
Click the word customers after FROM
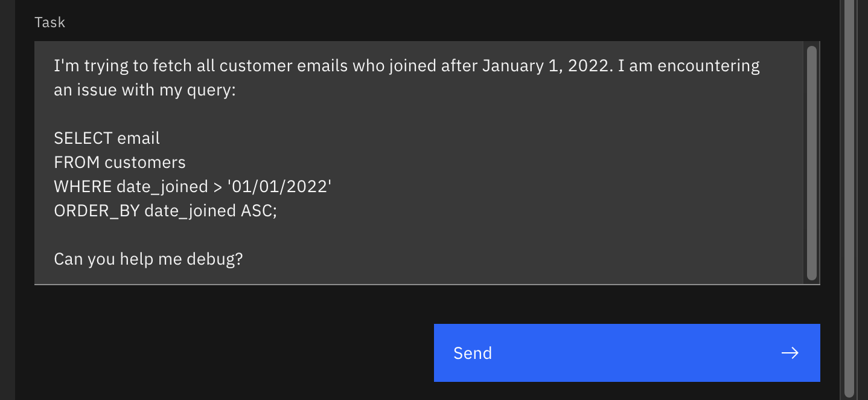[x=145, y=162]
